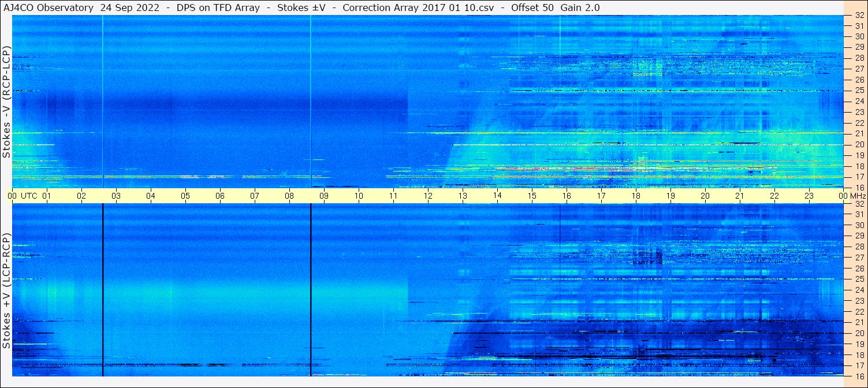Click the 19 MHz tick of the Stokes +V panel
Viewport: 868px width, 388px height.
point(859,344)
